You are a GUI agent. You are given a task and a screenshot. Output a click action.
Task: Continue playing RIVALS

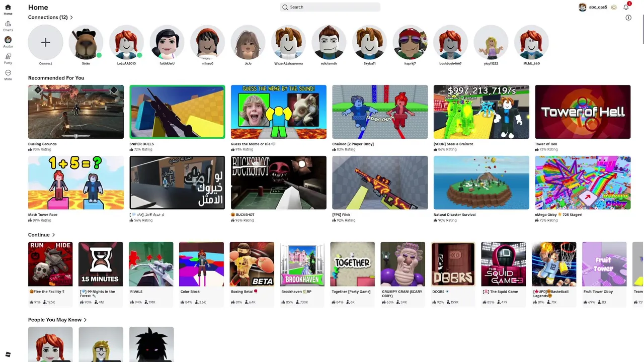tap(151, 264)
